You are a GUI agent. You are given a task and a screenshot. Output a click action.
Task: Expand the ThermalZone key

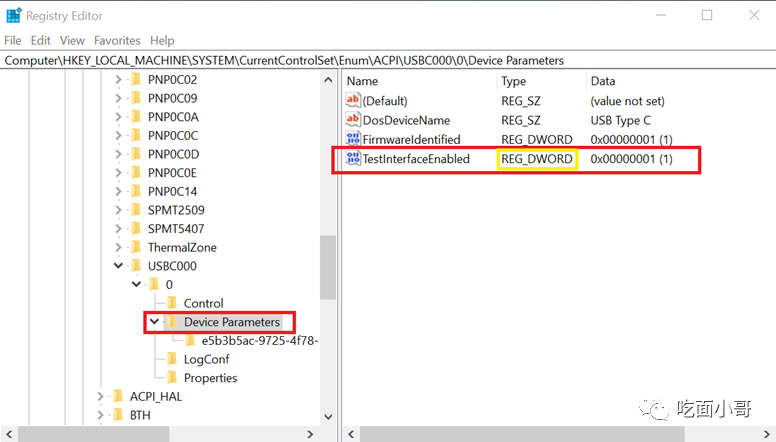click(x=118, y=247)
